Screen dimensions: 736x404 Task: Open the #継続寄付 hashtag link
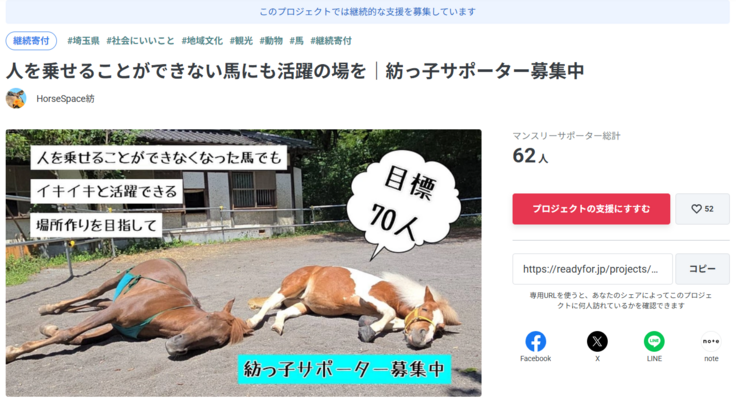(331, 41)
